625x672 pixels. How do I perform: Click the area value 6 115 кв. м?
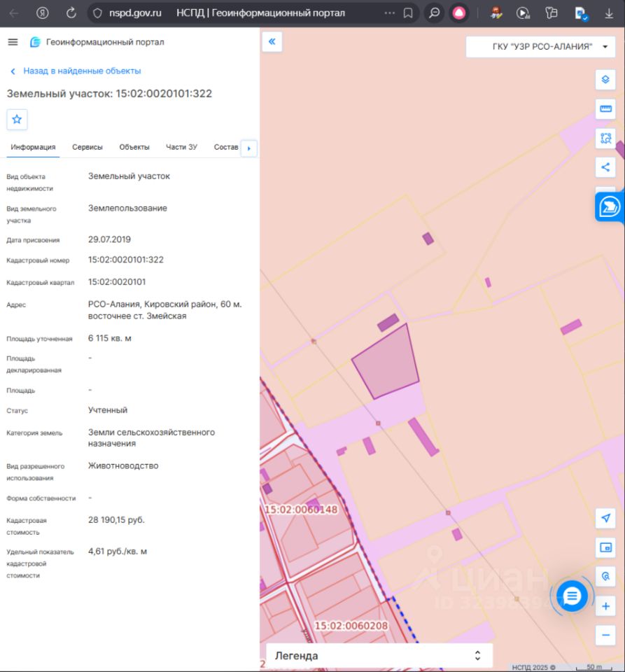[x=110, y=339]
